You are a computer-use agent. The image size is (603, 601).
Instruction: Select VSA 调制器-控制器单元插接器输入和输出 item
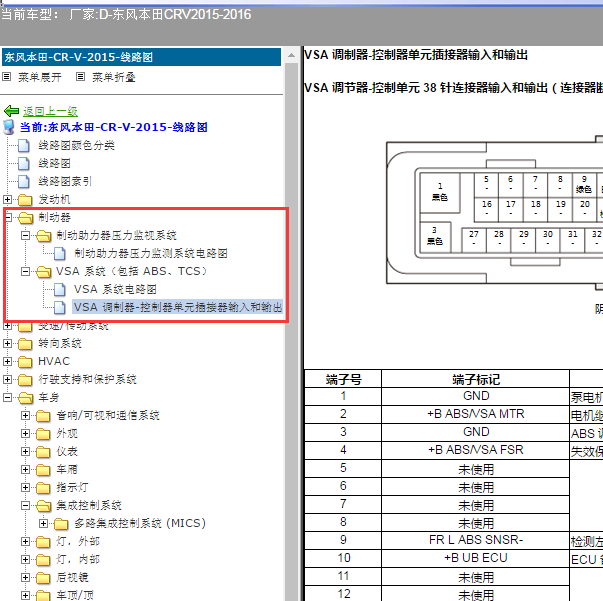pyautogui.click(x=178, y=307)
